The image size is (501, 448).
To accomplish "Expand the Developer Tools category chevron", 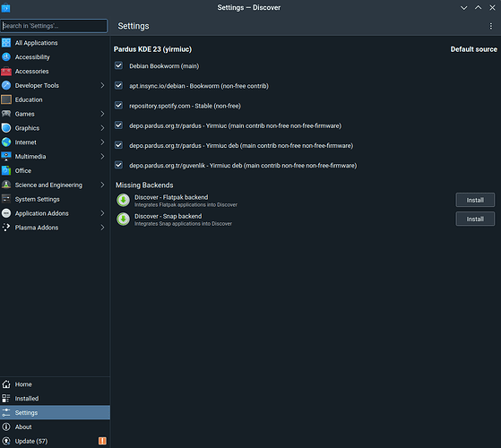I will coord(102,85).
